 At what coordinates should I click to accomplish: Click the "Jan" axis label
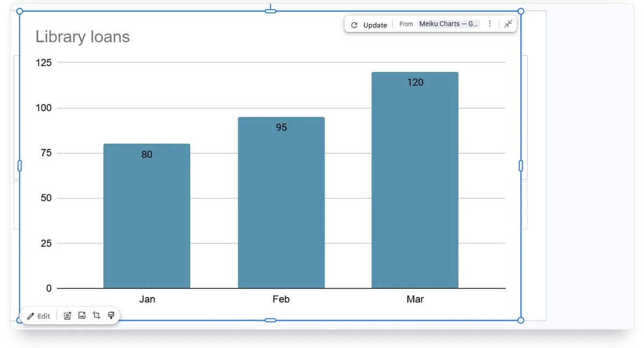pos(147,299)
